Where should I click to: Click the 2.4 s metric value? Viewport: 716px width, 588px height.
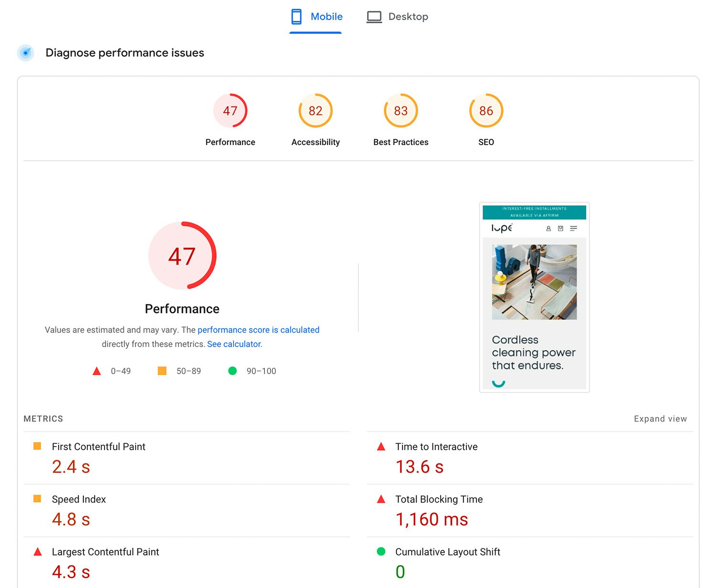(x=71, y=467)
